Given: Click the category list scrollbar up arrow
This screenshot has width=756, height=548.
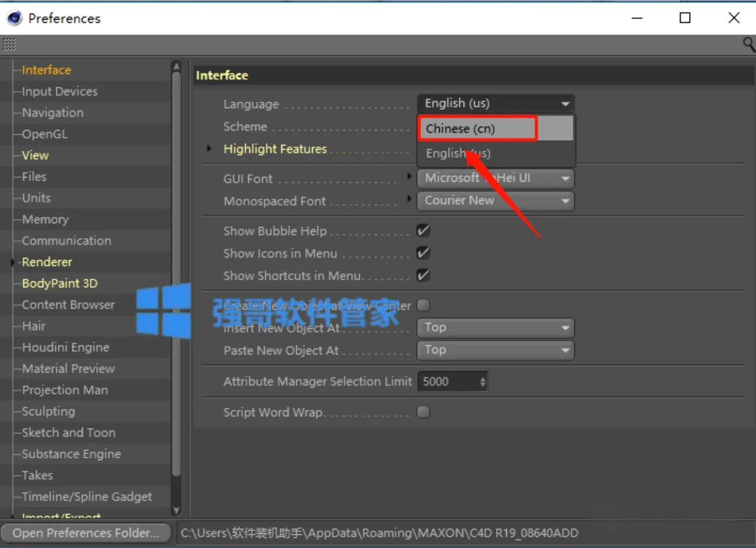Looking at the screenshot, I should tap(176, 65).
